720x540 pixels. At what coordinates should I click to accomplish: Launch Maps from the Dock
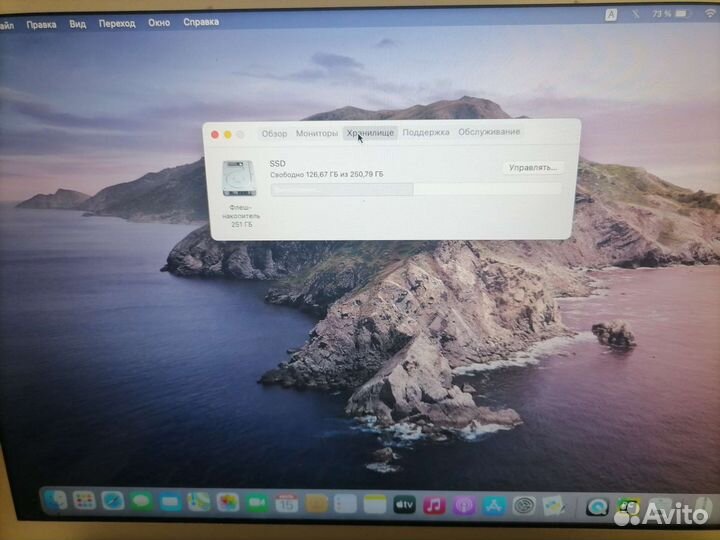click(x=199, y=502)
